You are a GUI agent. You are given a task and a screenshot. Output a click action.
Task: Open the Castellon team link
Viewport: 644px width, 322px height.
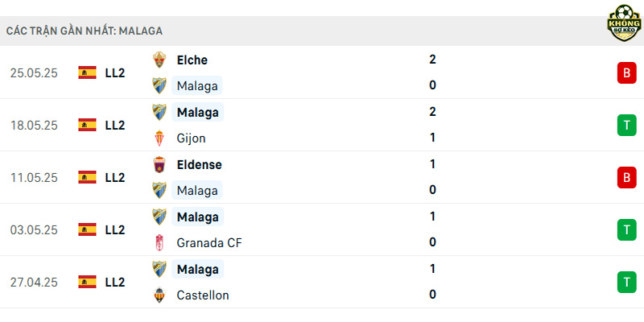203,295
